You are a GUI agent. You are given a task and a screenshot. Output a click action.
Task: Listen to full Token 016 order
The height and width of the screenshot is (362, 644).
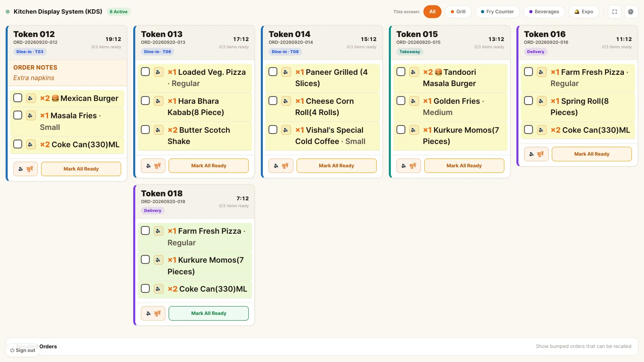[536, 154]
